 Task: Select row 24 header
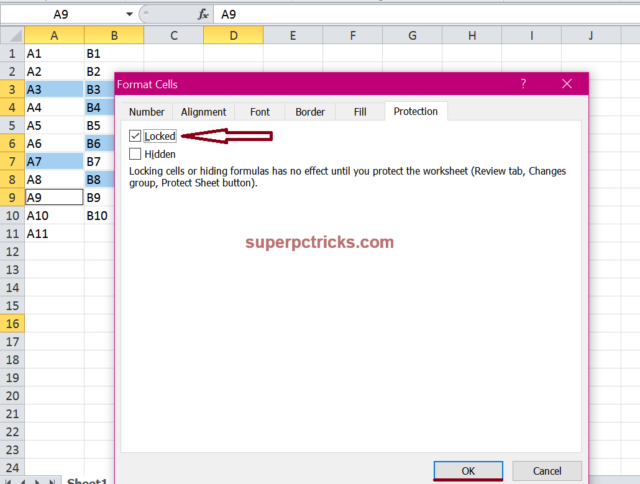(12, 468)
